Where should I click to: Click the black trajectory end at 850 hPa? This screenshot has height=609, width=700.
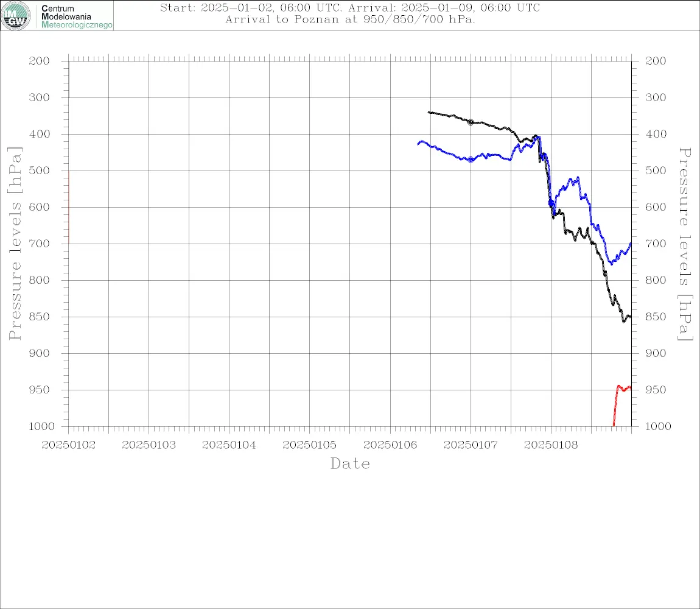(x=630, y=317)
